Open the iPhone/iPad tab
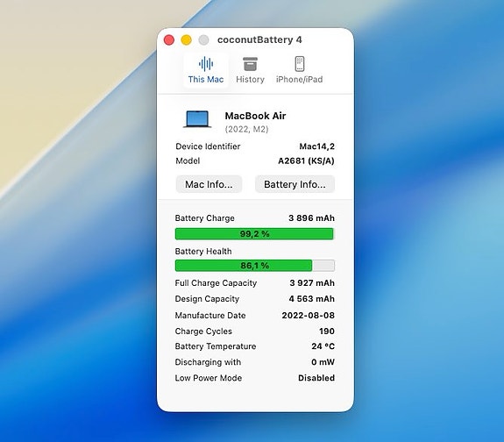Viewport: 504px width, 442px height. pyautogui.click(x=299, y=70)
